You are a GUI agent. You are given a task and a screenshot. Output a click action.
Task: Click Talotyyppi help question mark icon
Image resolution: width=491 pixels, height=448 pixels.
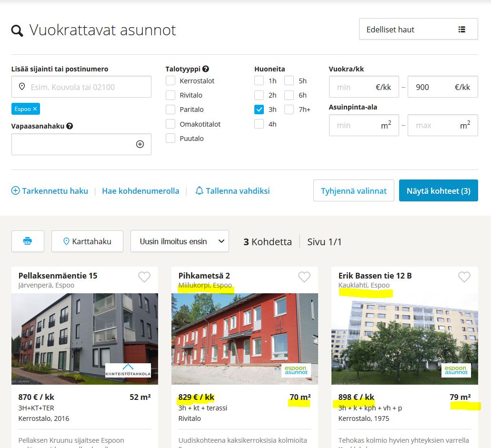(206, 69)
